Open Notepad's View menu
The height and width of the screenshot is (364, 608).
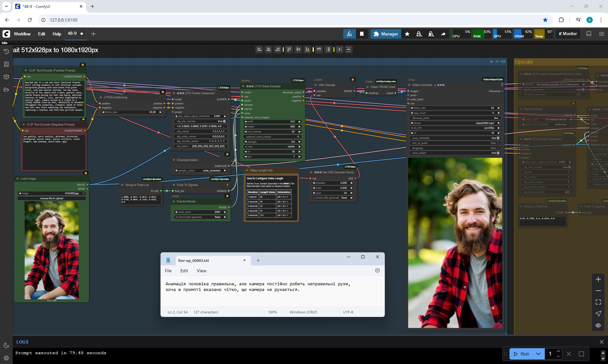(x=201, y=271)
